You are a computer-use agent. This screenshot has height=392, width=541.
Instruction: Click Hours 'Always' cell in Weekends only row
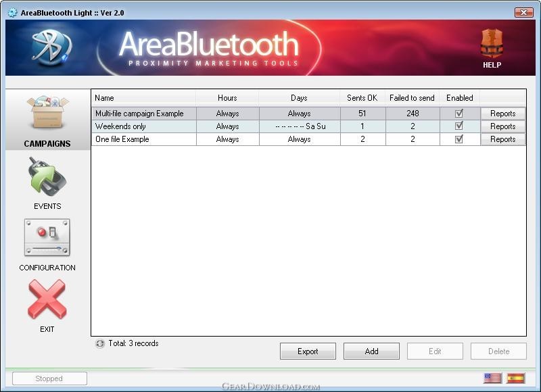(x=227, y=126)
